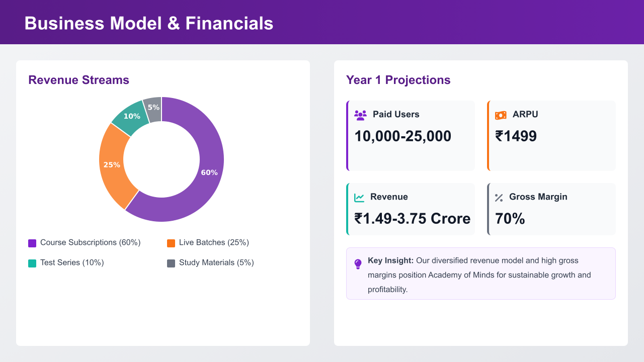This screenshot has height=362, width=644.
Task: Click the orange ARPU money icon
Action: [501, 115]
